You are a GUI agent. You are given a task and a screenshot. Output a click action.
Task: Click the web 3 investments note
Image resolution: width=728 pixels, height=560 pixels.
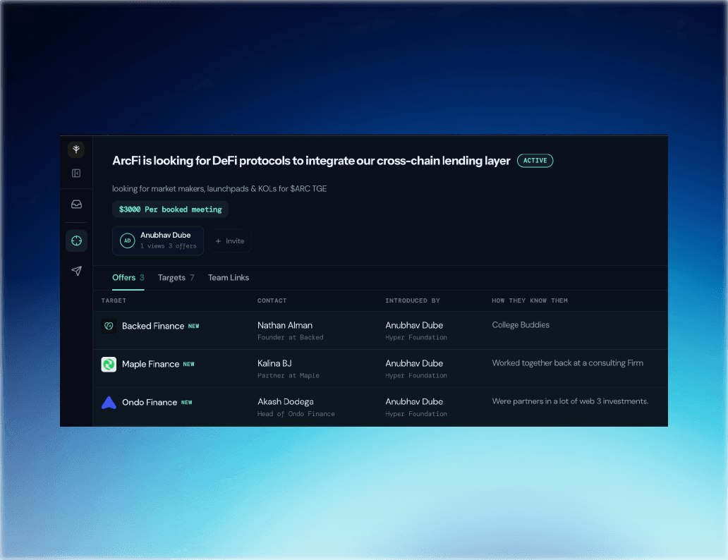click(570, 401)
